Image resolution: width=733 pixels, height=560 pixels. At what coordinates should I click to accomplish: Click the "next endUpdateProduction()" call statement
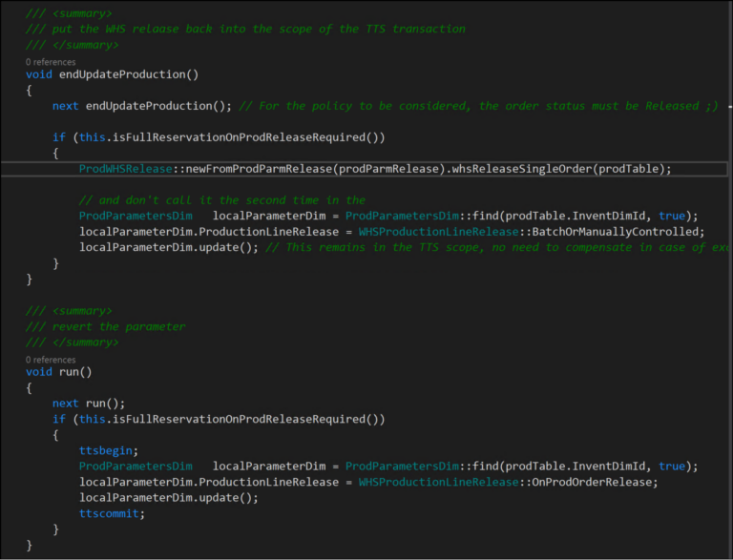coord(142,106)
